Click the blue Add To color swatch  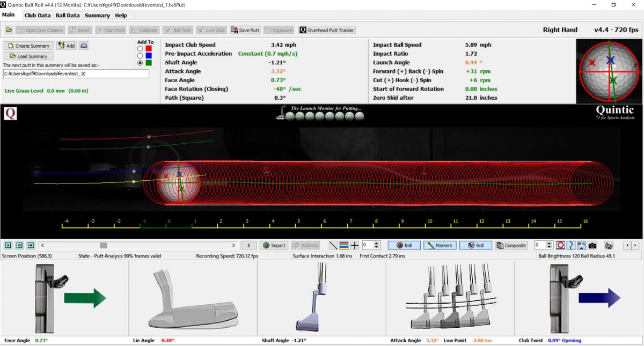coord(149,55)
